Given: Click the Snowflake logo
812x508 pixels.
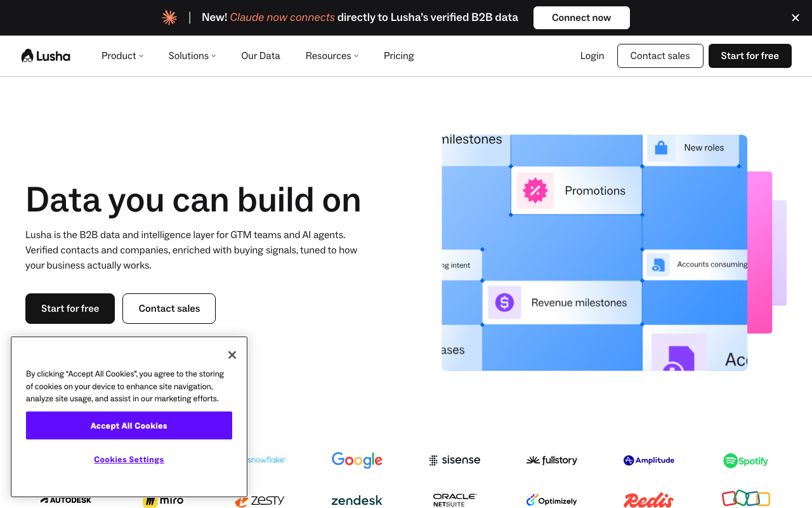Looking at the screenshot, I should [266, 460].
